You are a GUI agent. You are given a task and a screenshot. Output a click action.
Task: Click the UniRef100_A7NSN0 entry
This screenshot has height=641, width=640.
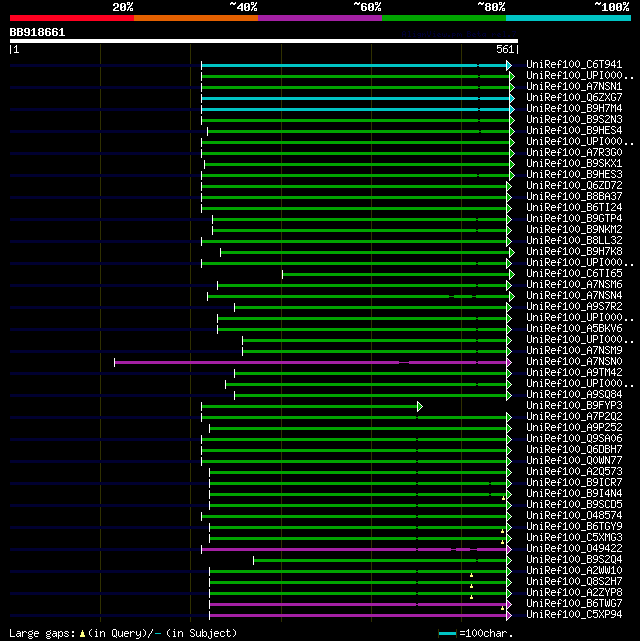pos(574,362)
